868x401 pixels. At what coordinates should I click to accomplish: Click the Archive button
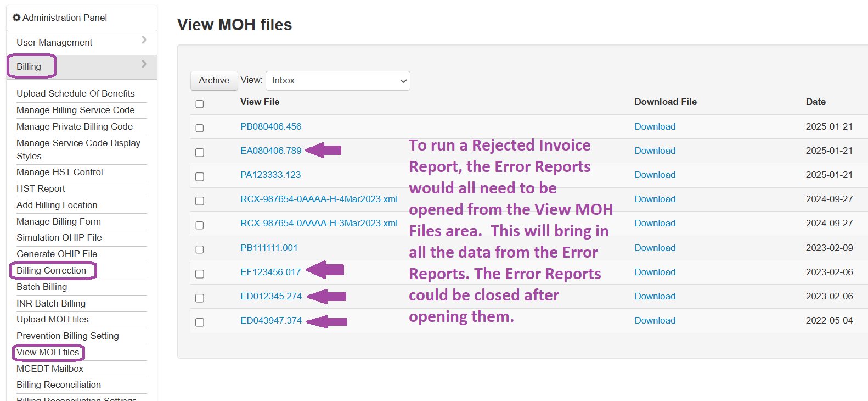(213, 80)
